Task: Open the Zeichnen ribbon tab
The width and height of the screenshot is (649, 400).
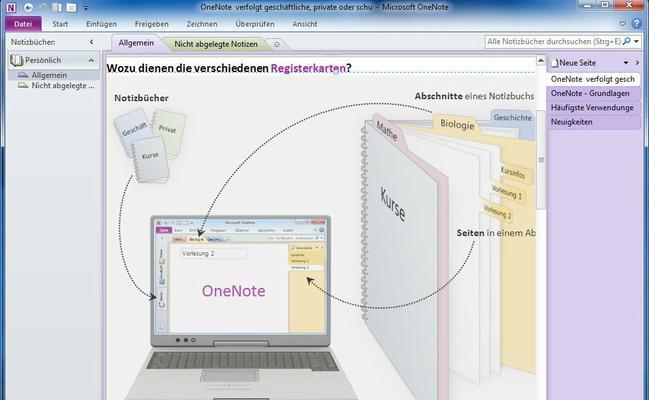Action: (x=202, y=24)
